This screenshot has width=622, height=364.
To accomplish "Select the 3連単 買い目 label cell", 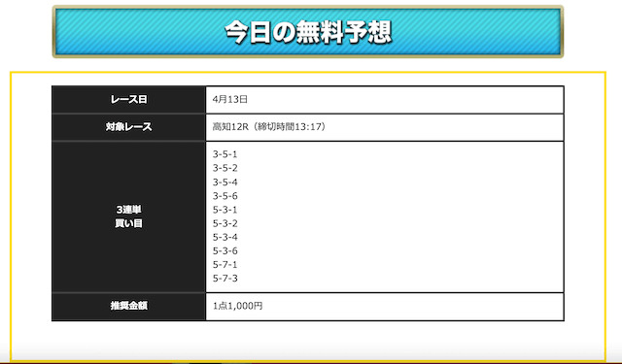I will (x=128, y=216).
